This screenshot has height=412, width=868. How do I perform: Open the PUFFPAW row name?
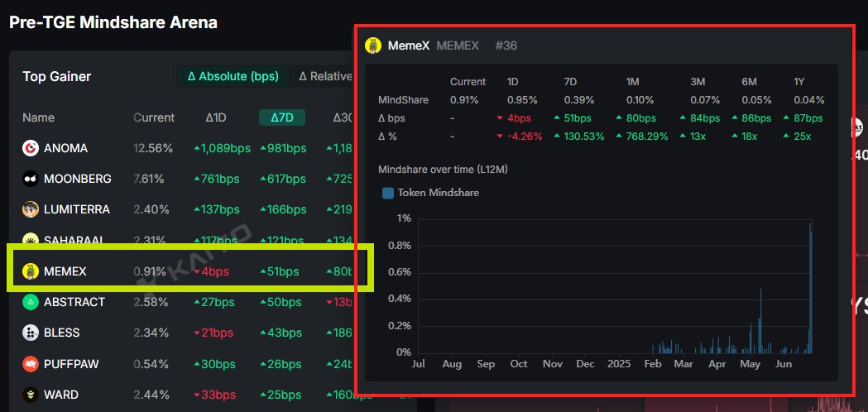[x=71, y=364]
